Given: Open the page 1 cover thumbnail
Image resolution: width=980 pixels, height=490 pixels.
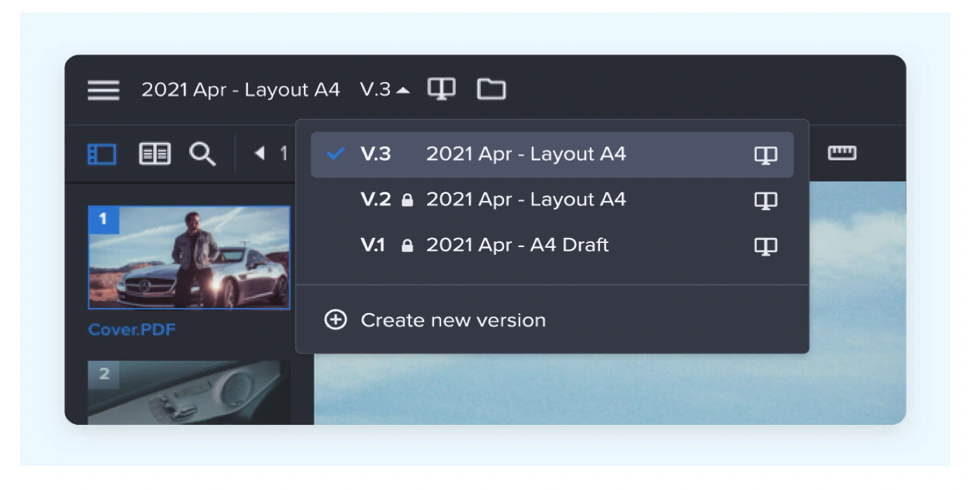Looking at the screenshot, I should click(189, 258).
